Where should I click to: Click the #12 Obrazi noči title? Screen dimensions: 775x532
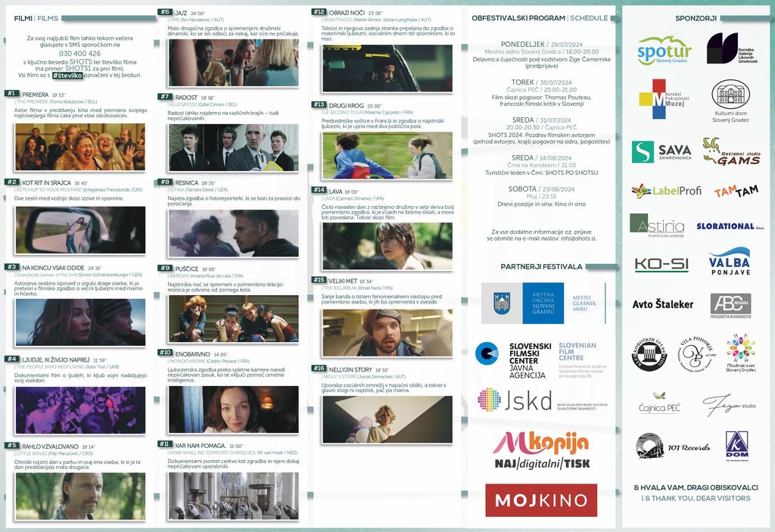pyautogui.click(x=345, y=12)
